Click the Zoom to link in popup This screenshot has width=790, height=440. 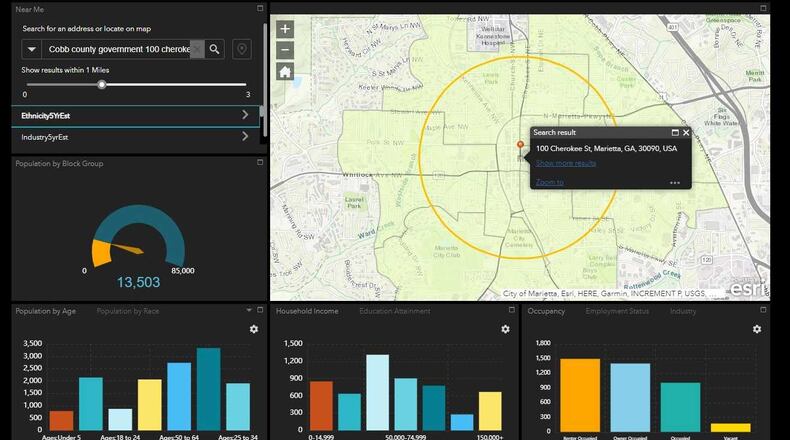[x=549, y=182]
